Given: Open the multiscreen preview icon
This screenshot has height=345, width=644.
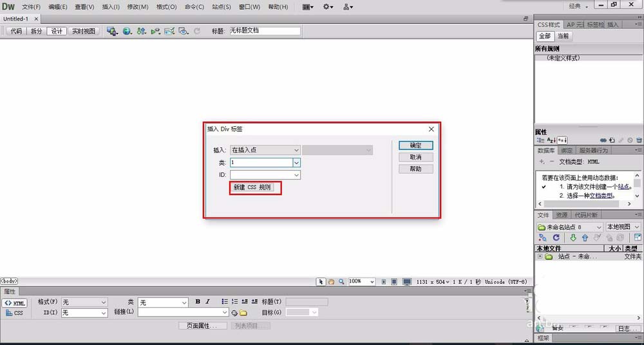Looking at the screenshot, I should (111, 31).
